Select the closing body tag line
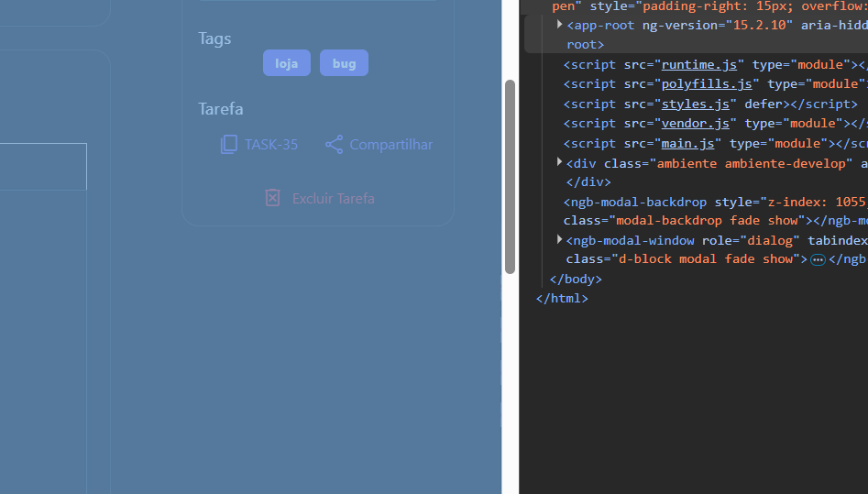Image resolution: width=868 pixels, height=494 pixels. click(x=576, y=279)
